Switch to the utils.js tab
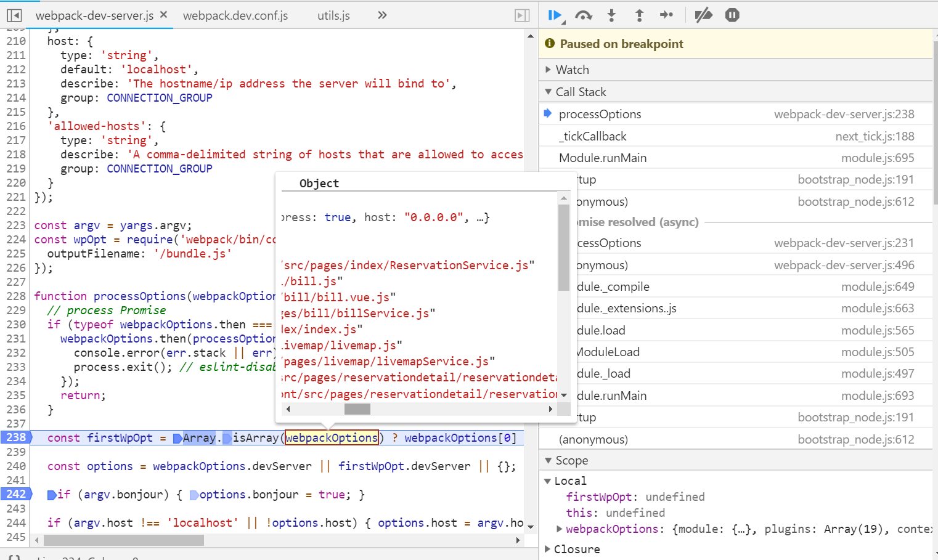The height and width of the screenshot is (560, 938). [x=333, y=15]
